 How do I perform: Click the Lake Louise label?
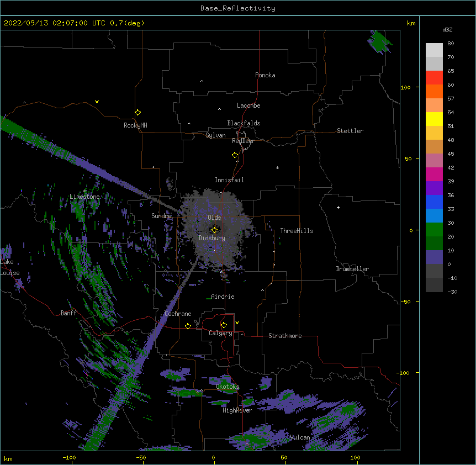pos(10,267)
